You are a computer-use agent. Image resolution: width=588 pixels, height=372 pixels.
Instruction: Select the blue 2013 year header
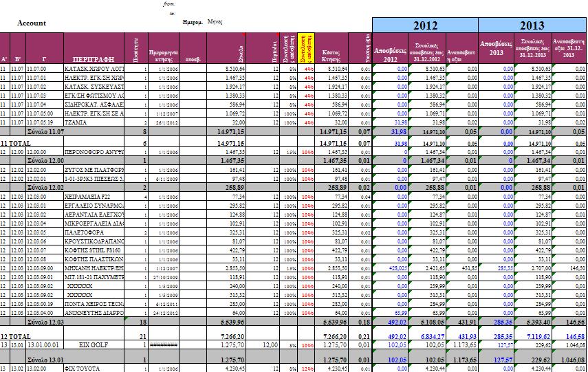pos(532,25)
